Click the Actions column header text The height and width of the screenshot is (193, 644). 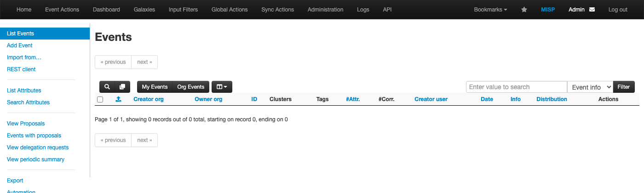pyautogui.click(x=608, y=99)
